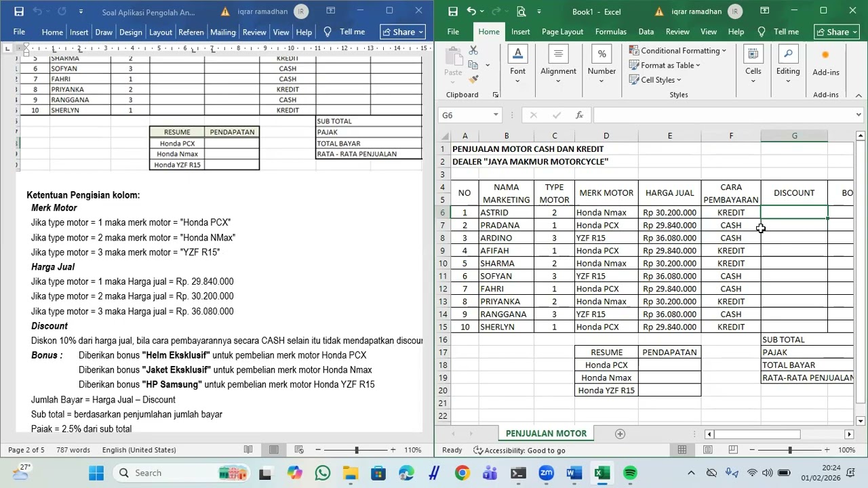Open the Cells group button in Excel
This screenshot has height=488, width=868.
[753, 65]
